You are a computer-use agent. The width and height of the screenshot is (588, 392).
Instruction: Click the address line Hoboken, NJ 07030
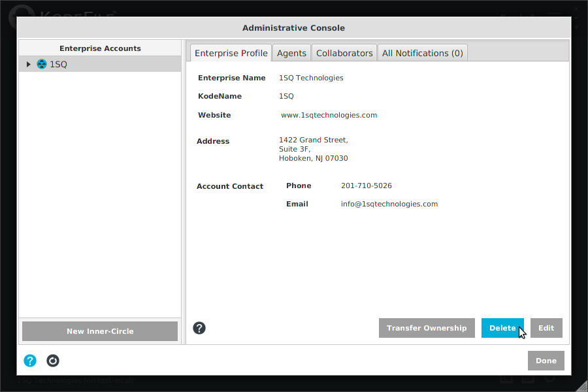click(314, 158)
